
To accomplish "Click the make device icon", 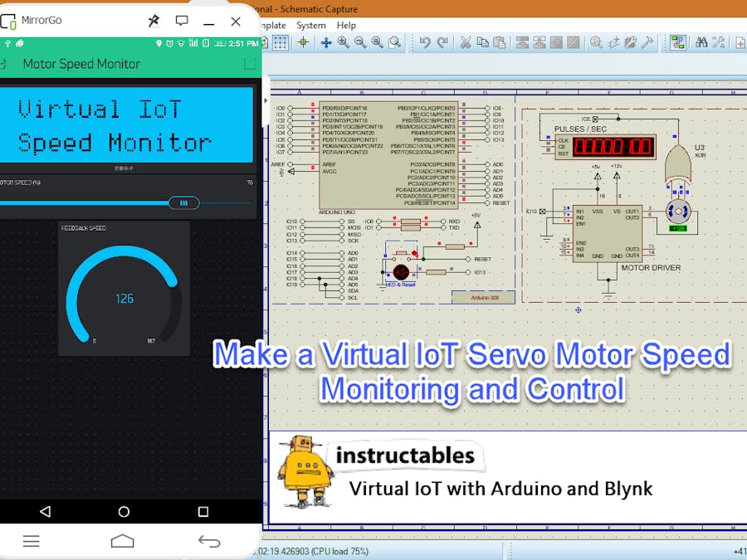I will (613, 43).
